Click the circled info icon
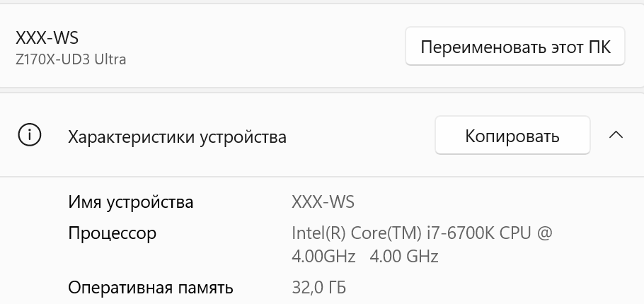 pos(29,135)
